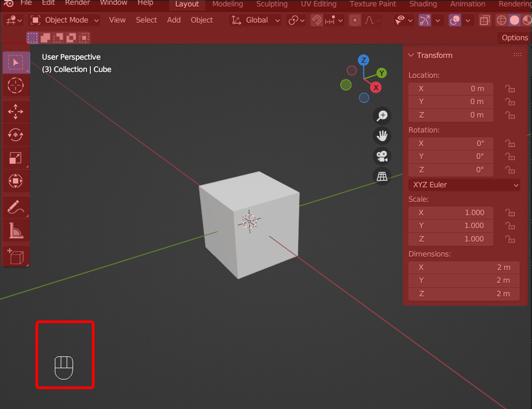The width and height of the screenshot is (532, 409).
Task: Open the Object Mode dropdown
Action: coord(64,20)
